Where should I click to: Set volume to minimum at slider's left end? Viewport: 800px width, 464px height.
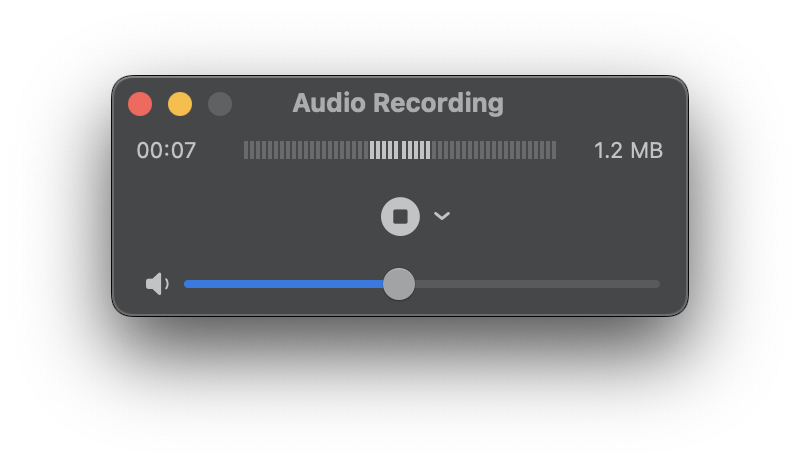pos(186,284)
